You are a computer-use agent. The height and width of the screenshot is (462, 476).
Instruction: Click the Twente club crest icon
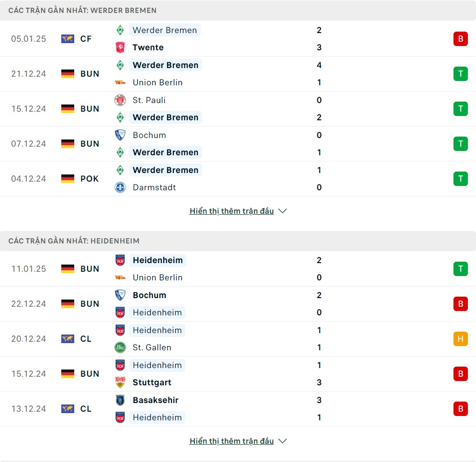(x=120, y=47)
